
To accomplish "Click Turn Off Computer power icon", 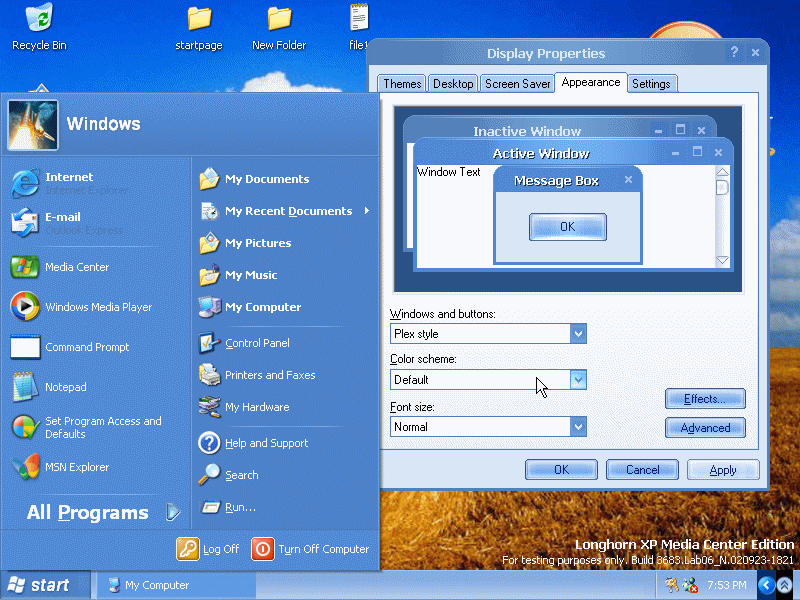I will click(263, 549).
